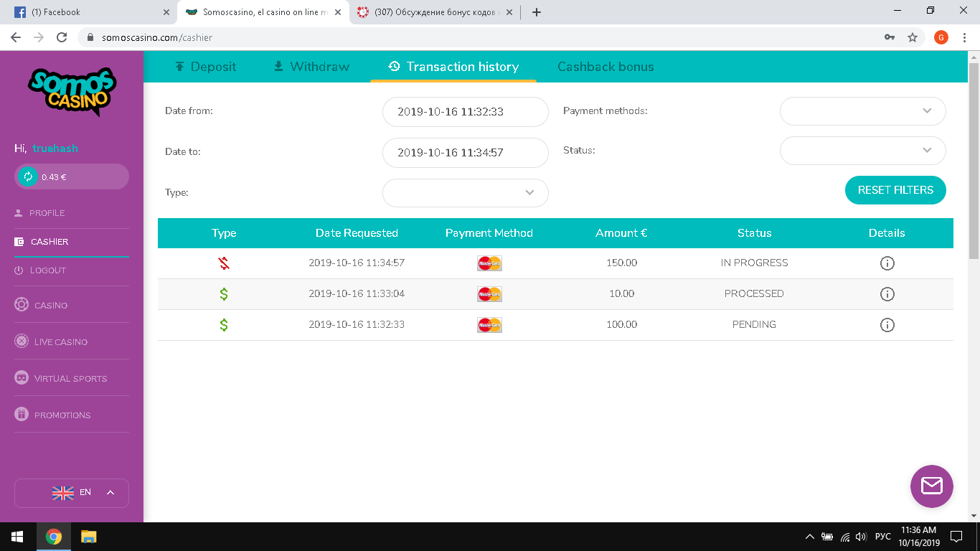Open details for the 100.00 PENDING transaction
The height and width of the screenshot is (551, 980).
coord(887,325)
